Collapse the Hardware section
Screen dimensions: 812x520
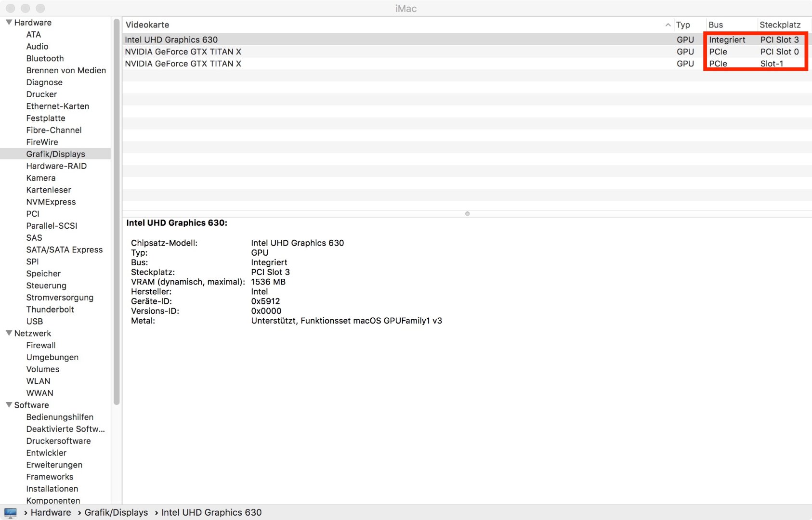(9, 22)
